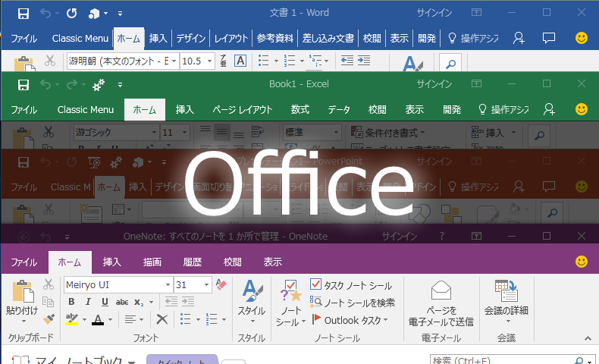The width and height of the screenshot is (599, 364).
Task: Click the OneNote help question mark
Action: point(441,236)
